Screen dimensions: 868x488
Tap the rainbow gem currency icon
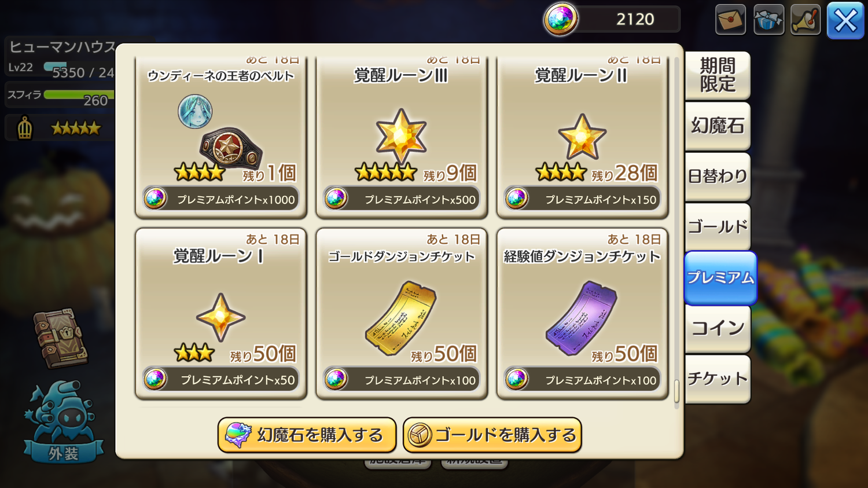(560, 19)
